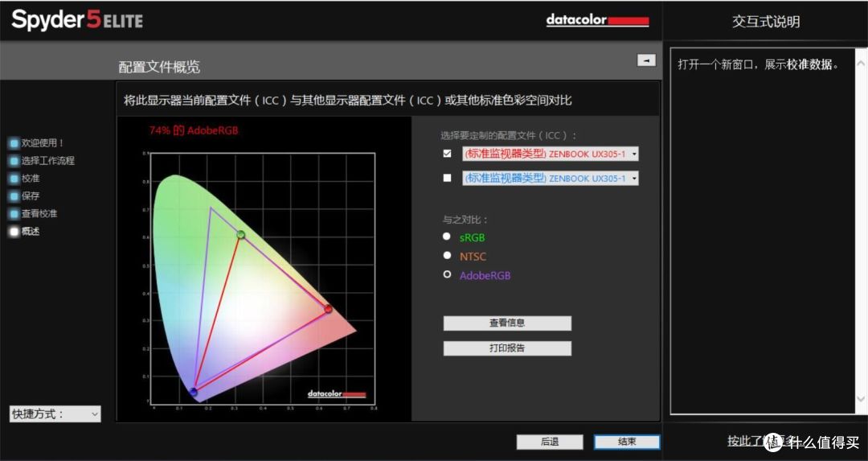
Task: Go to the 查看校准 workflow step
Action: coord(39,214)
